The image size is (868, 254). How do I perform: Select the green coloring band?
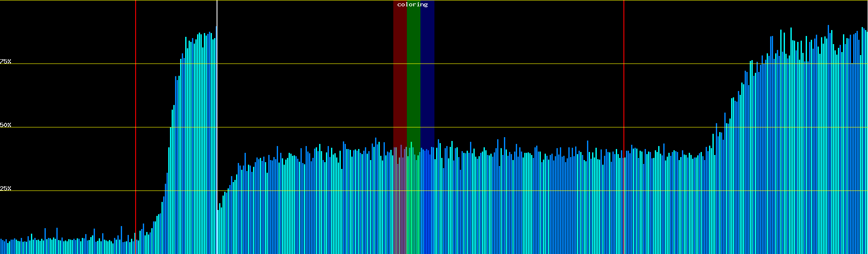[413, 85]
